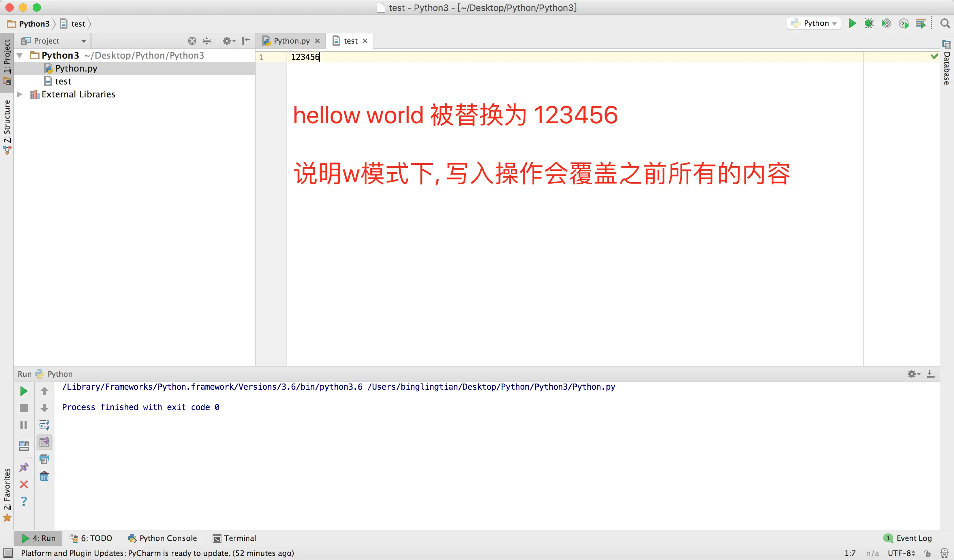Open the Run panel settings gear

913,374
